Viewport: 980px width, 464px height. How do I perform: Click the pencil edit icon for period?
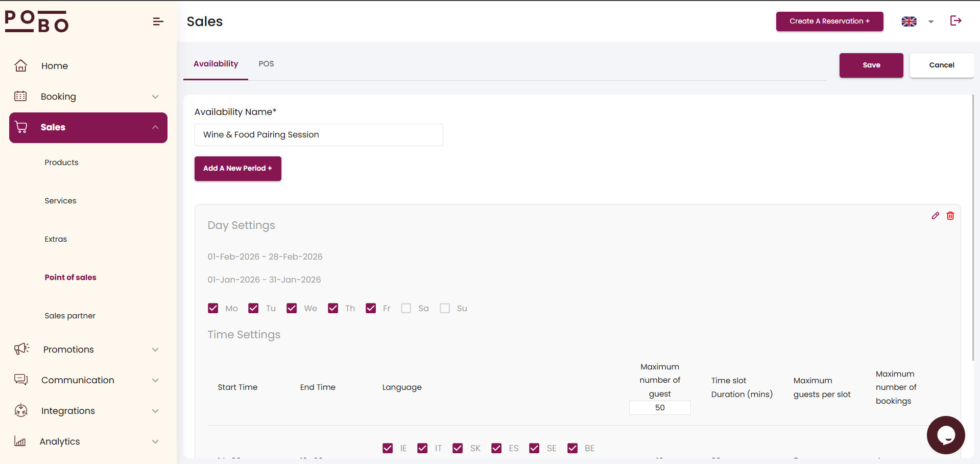tap(935, 216)
